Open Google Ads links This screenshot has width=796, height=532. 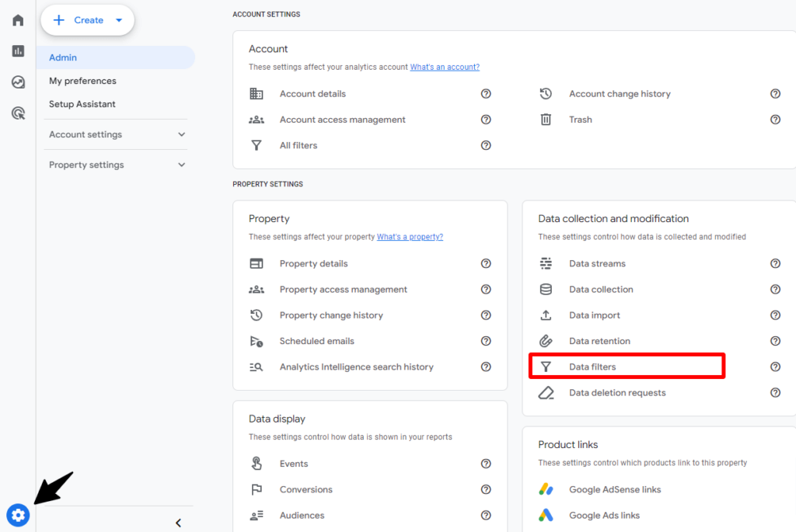click(604, 516)
